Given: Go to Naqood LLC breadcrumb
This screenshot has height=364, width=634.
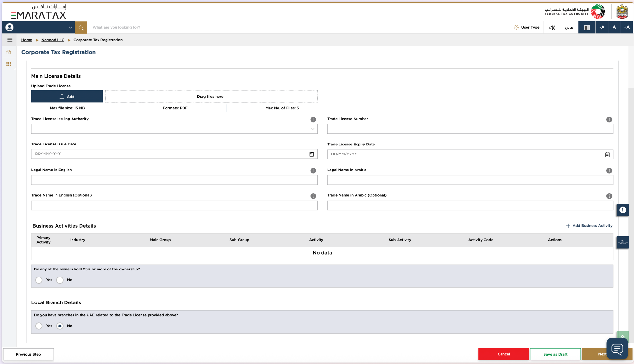Looking at the screenshot, I should click(x=53, y=40).
